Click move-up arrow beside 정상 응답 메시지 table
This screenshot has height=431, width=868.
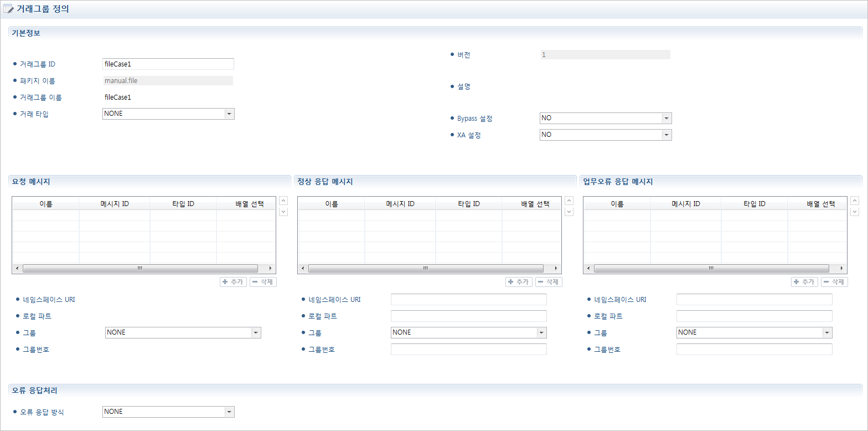pyautogui.click(x=569, y=201)
